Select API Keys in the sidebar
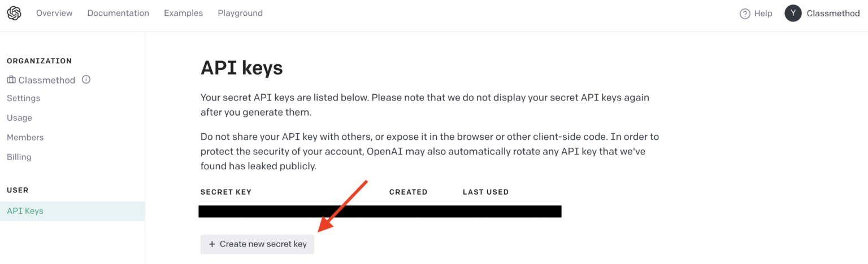The width and height of the screenshot is (868, 264). [x=25, y=211]
